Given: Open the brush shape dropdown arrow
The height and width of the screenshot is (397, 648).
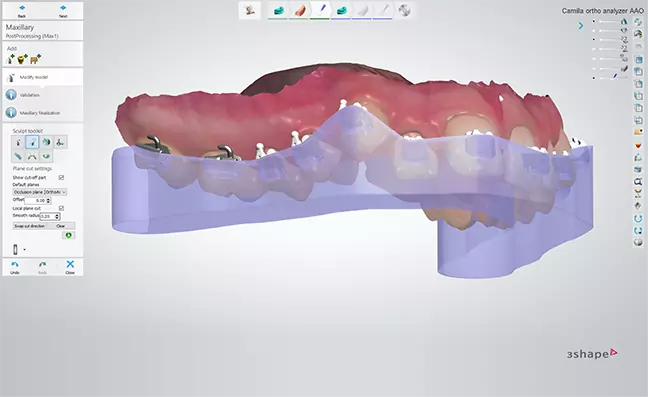Looking at the screenshot, I should pos(24,250).
